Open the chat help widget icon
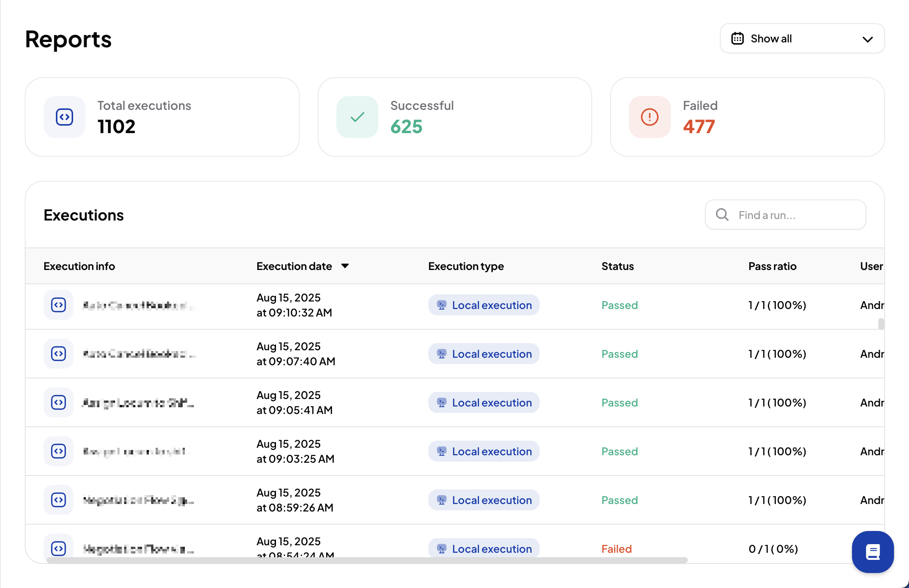Viewport: 909px width, 588px height. pos(872,552)
